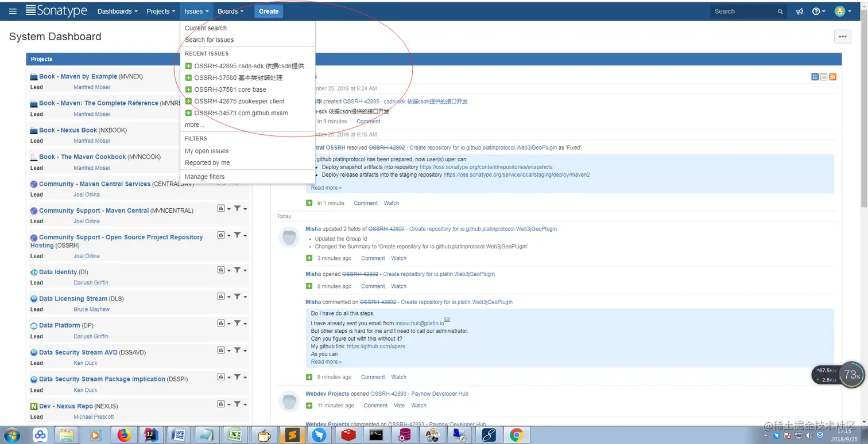868x444 pixels.
Task: Open filter icon for Community Support - Maven Central
Action: click(237, 209)
